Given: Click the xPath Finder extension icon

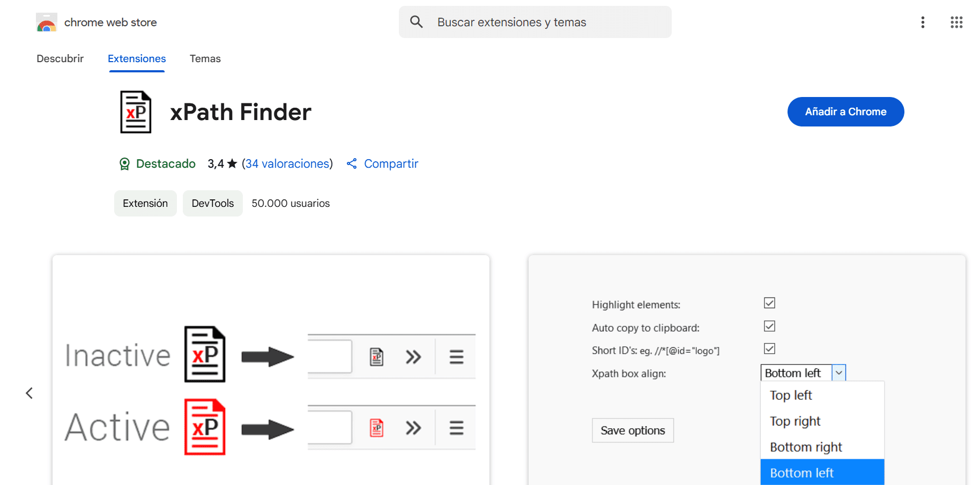Looking at the screenshot, I should [136, 111].
